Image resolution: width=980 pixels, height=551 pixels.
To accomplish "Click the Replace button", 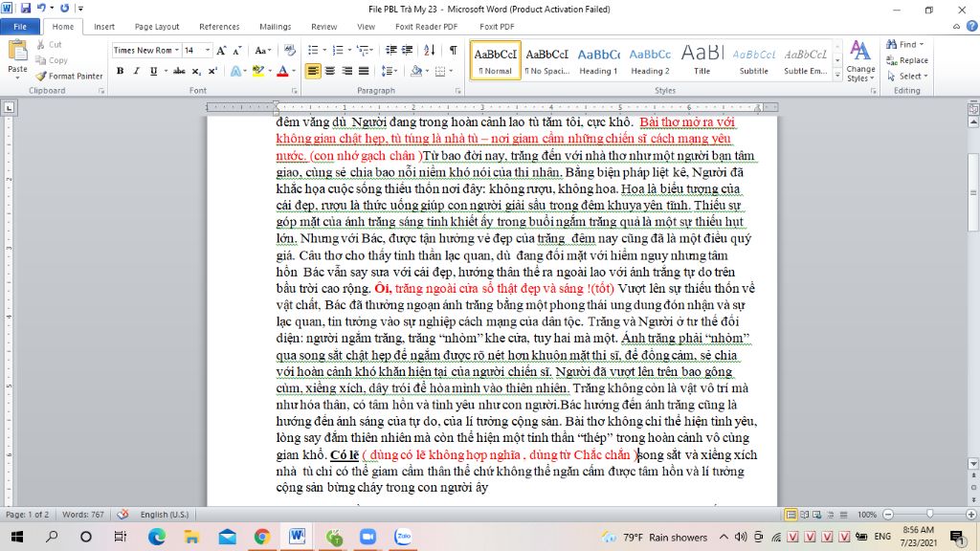I will [907, 60].
